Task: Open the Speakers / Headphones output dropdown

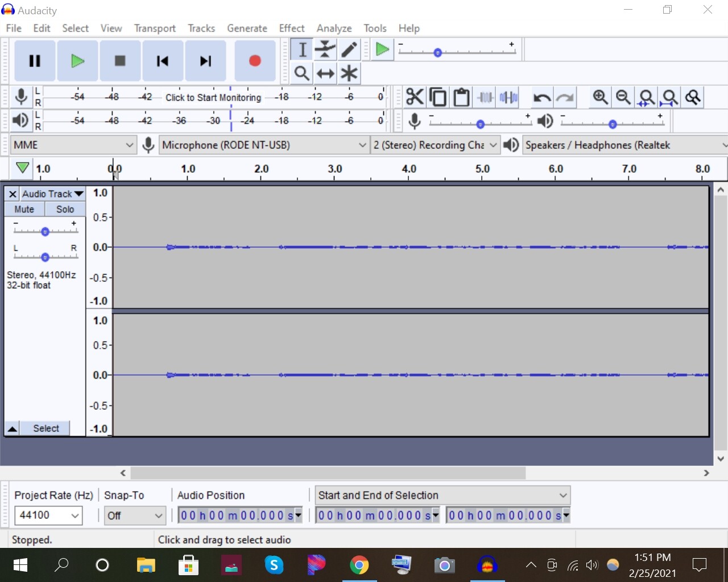Action: 625,145
